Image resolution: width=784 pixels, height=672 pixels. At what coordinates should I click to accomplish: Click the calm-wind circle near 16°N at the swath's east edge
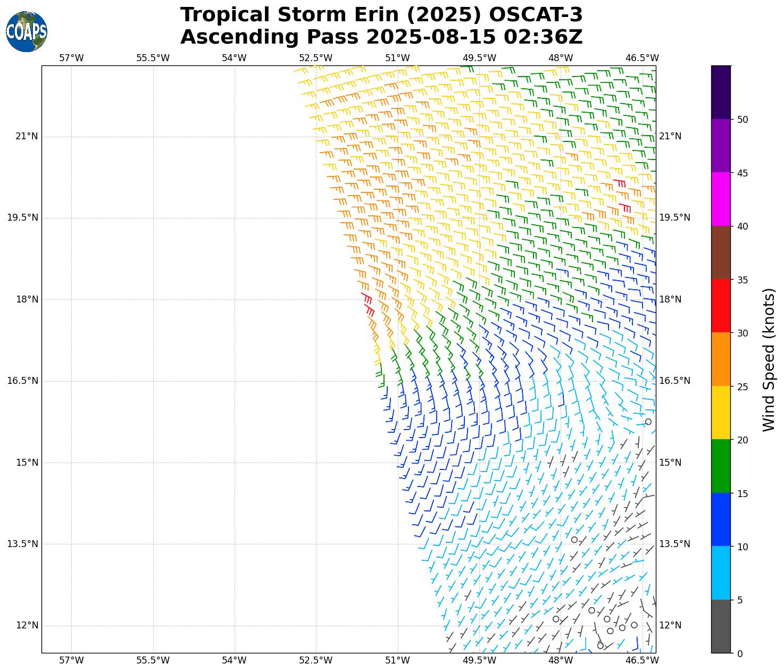click(x=648, y=422)
